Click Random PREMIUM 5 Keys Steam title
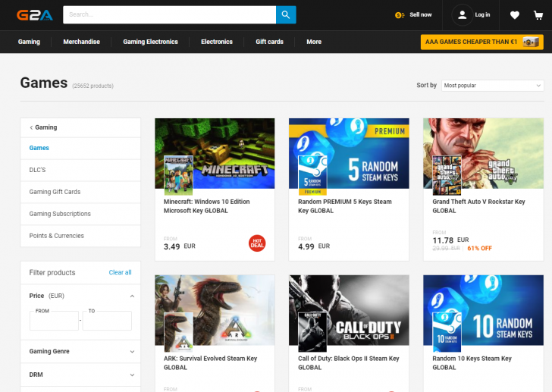 [345, 206]
